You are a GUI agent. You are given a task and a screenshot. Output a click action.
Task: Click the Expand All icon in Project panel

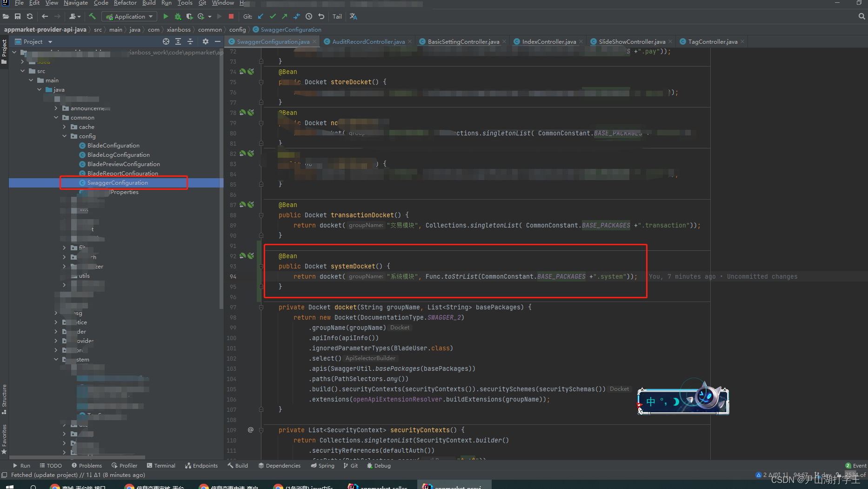tap(178, 41)
